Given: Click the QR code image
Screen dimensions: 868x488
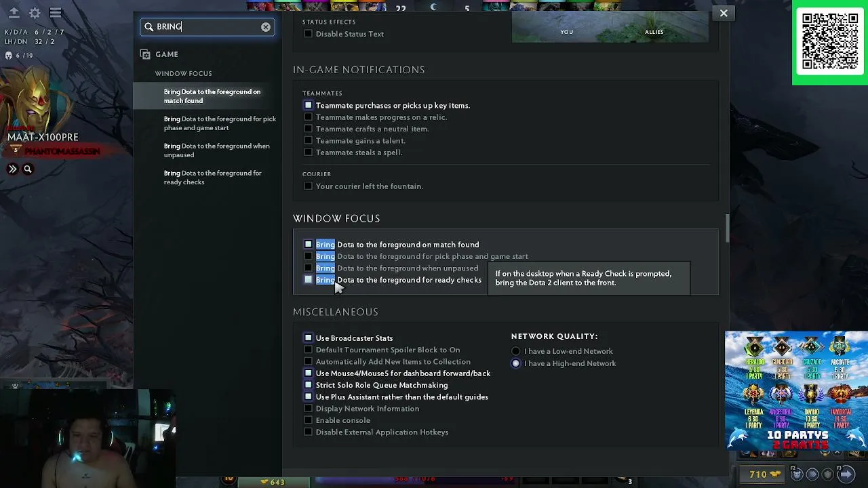Looking at the screenshot, I should [x=830, y=42].
